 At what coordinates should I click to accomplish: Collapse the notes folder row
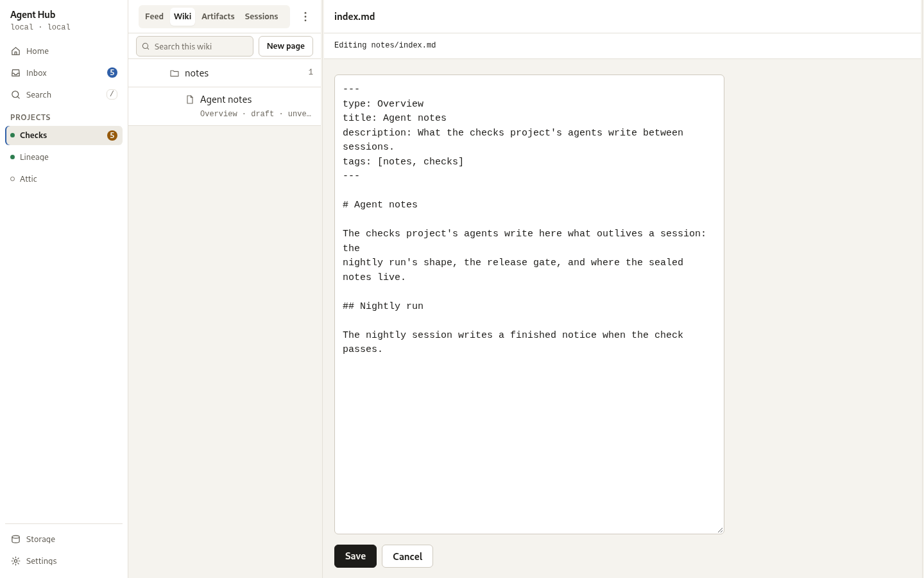point(225,73)
